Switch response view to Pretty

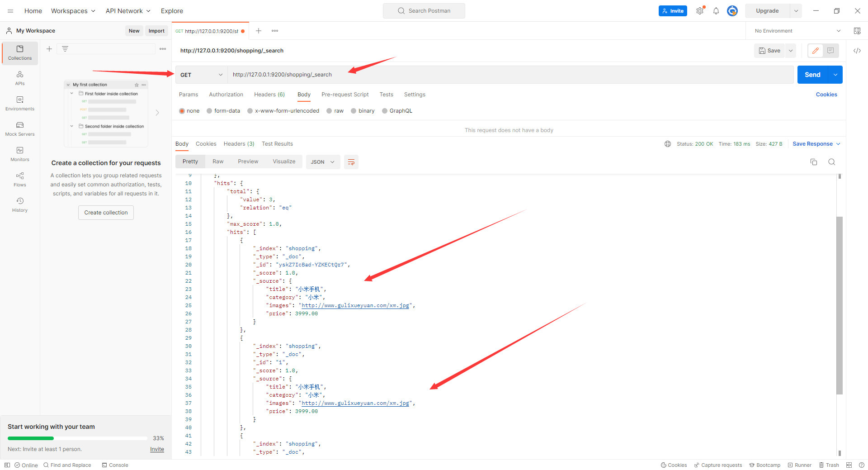click(x=190, y=161)
